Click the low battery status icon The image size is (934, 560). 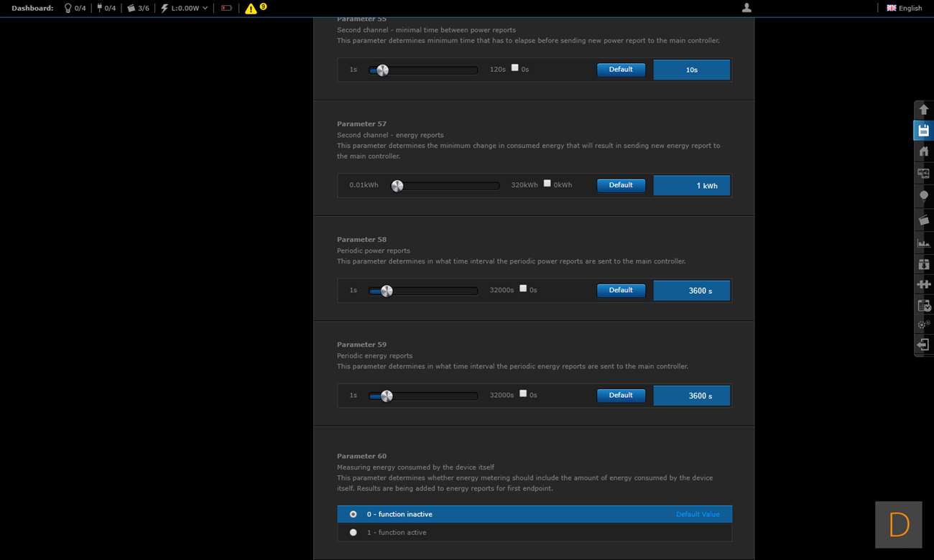(x=226, y=9)
